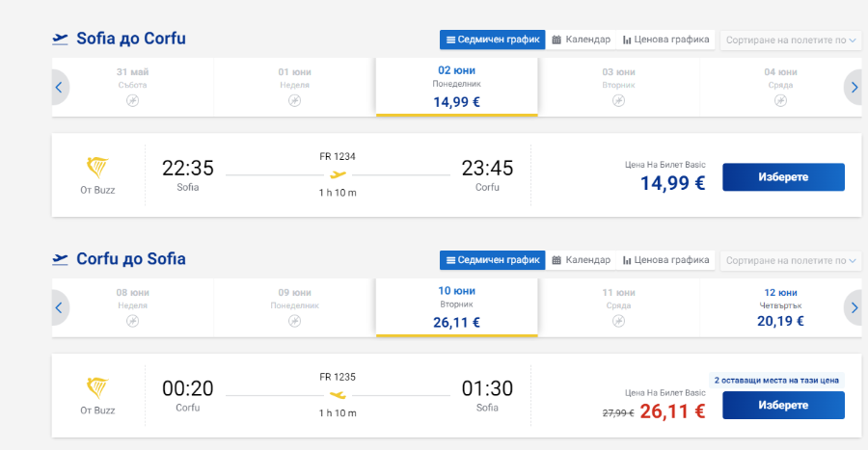Click the plane icon beside Corfu до Sofia heading

click(x=60, y=259)
